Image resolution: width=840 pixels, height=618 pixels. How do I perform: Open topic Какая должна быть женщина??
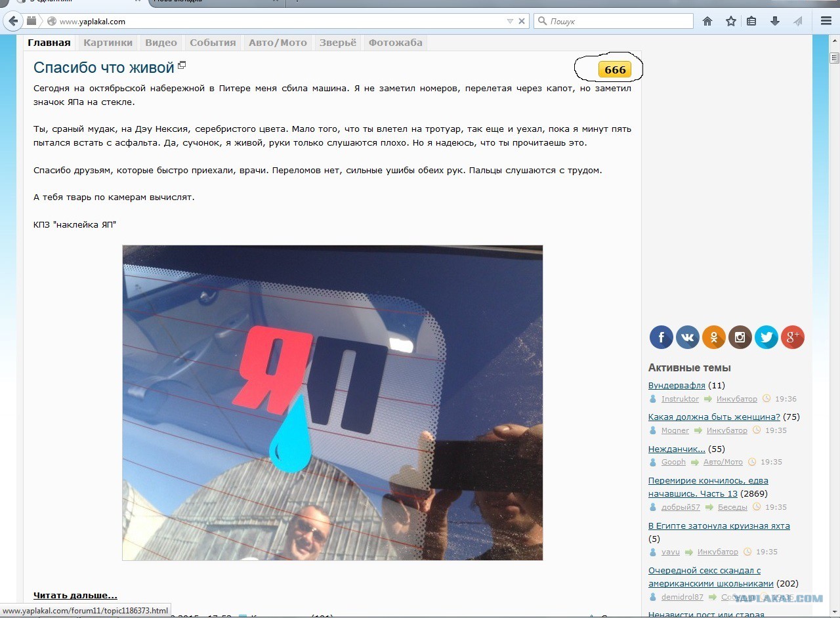[x=714, y=417]
